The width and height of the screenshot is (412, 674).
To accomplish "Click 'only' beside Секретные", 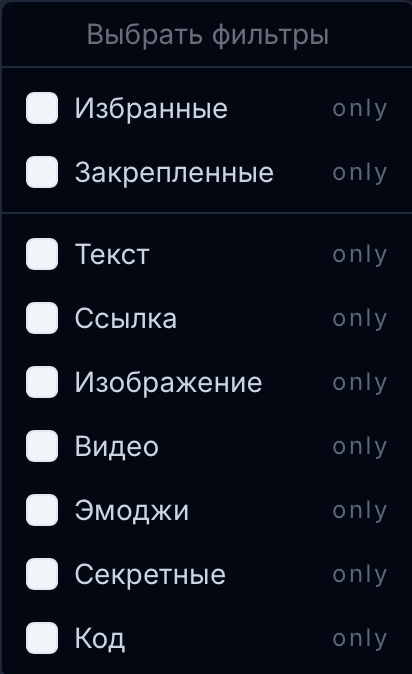I will pos(360,575).
